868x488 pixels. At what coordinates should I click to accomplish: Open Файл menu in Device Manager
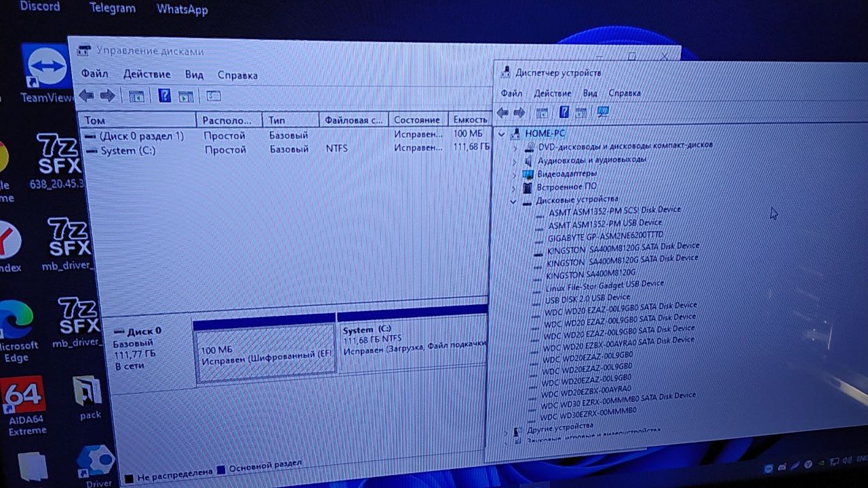[511, 93]
